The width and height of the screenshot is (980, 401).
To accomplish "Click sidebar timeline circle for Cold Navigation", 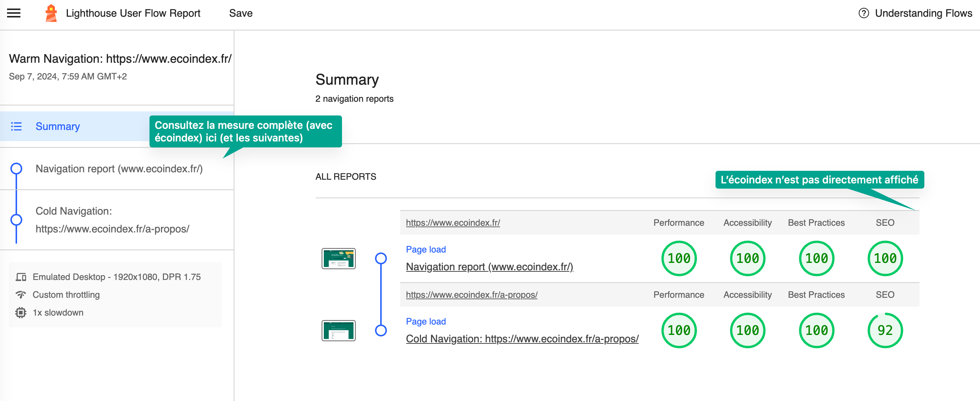I will click(x=16, y=220).
